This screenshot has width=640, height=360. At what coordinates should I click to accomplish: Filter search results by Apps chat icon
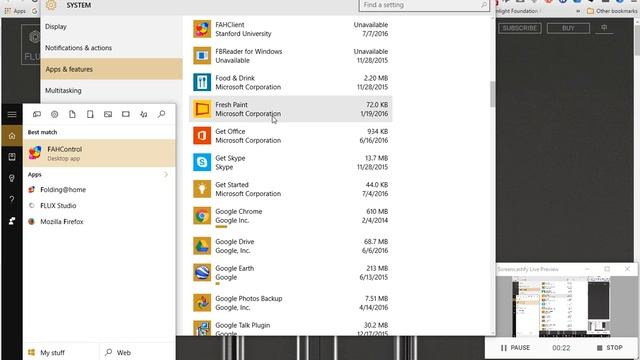pyautogui.click(x=37, y=114)
